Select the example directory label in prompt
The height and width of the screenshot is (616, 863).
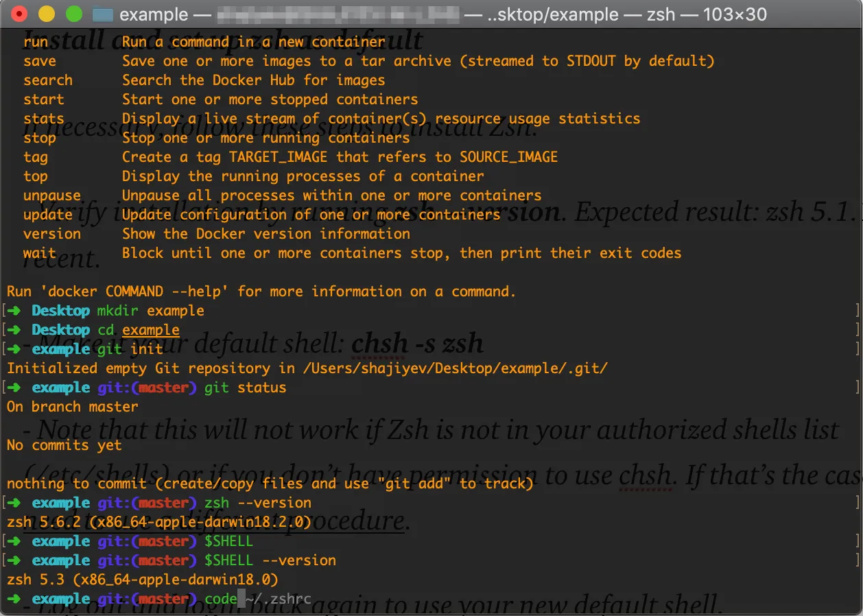pyautogui.click(x=60, y=348)
